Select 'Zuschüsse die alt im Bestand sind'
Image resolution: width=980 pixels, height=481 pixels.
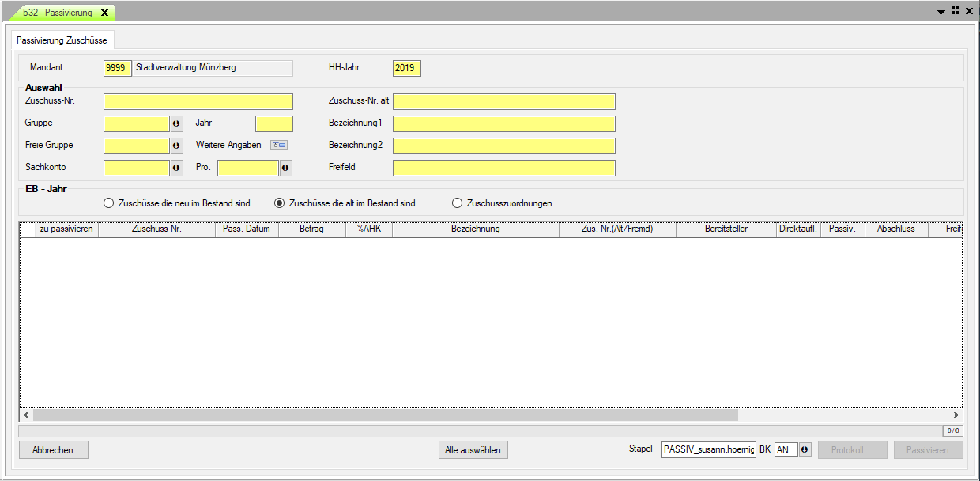click(279, 203)
